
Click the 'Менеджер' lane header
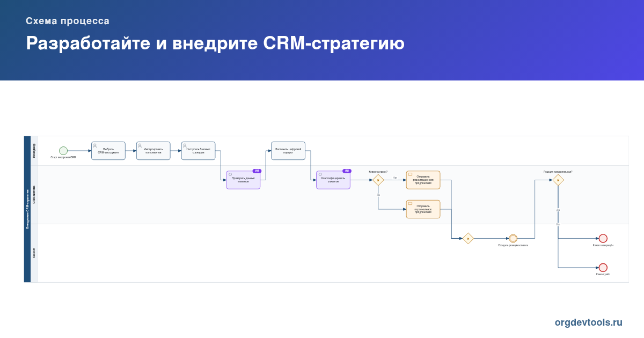[34, 151]
